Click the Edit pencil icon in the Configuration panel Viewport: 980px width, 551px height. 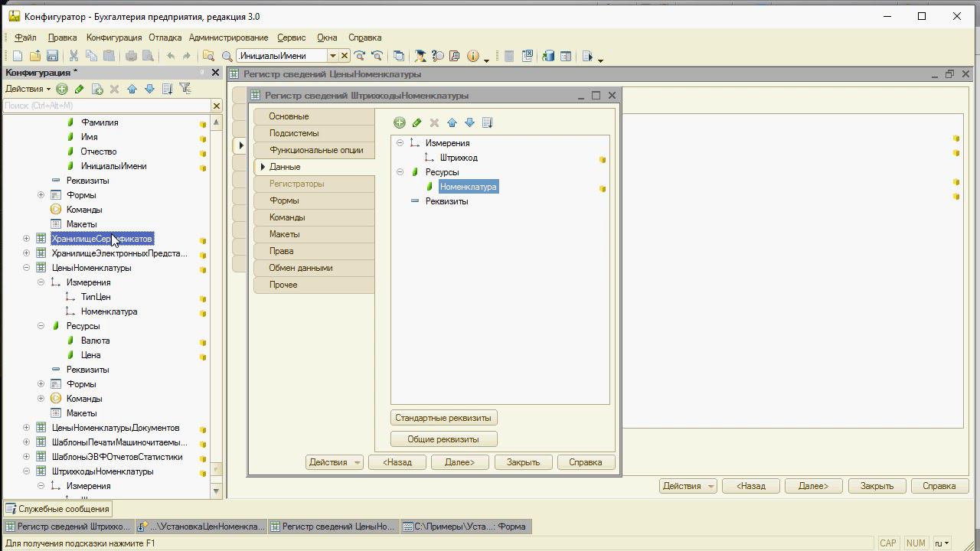(x=79, y=89)
